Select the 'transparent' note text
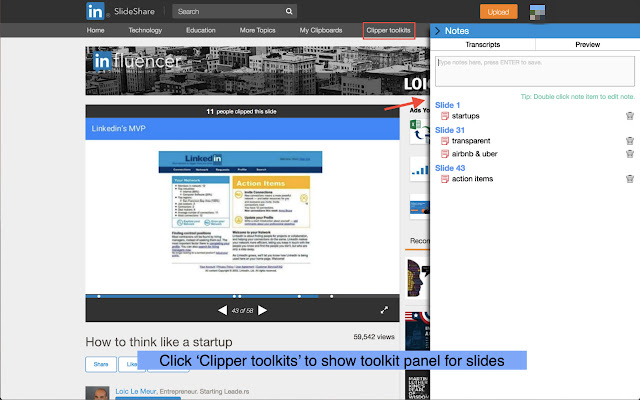Image resolution: width=640 pixels, height=400 pixels. (x=471, y=141)
